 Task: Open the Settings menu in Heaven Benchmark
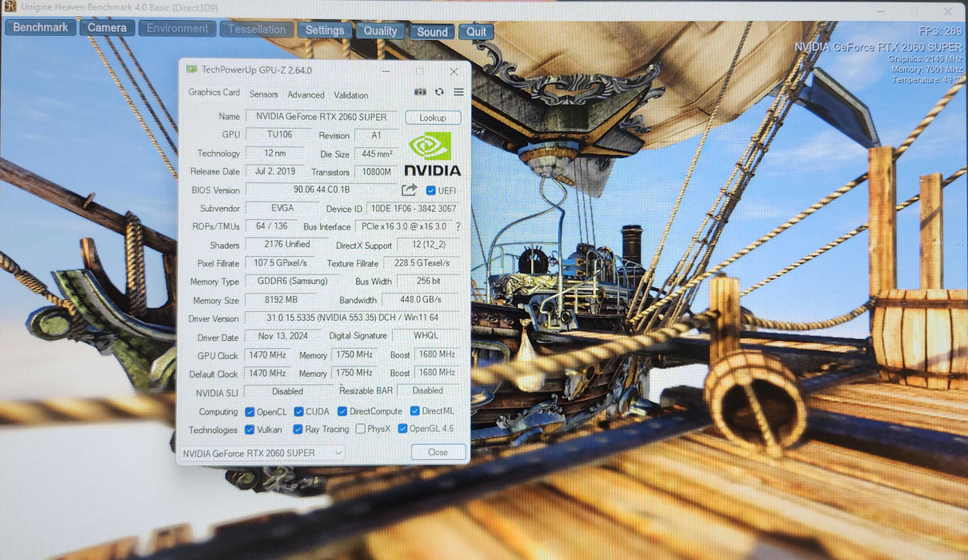pos(325,30)
